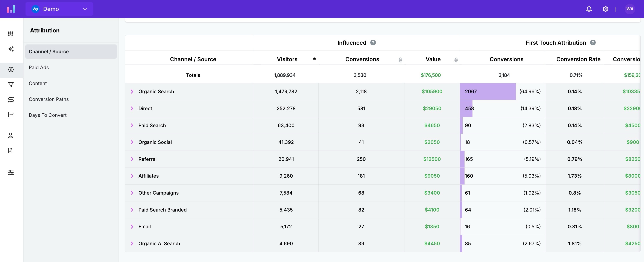Toggle sort order on the Visitors column
This screenshot has height=262, width=644.
(314, 59)
